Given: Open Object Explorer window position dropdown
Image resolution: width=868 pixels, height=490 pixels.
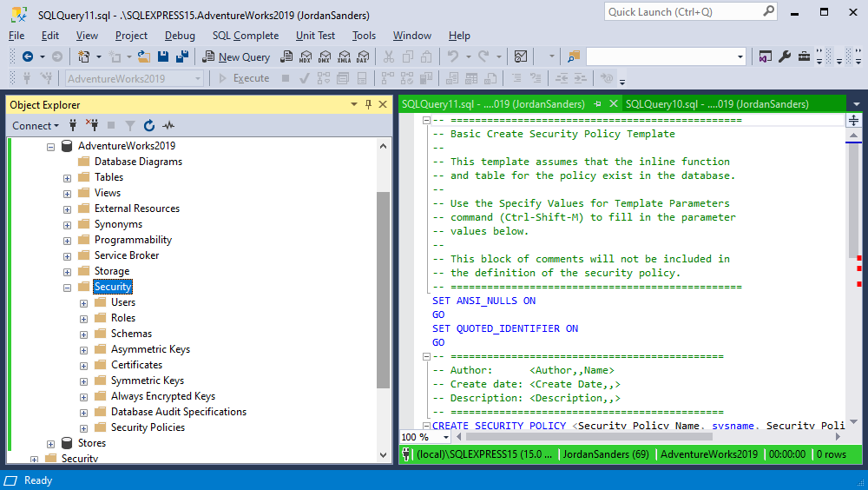Looking at the screenshot, I should [354, 104].
